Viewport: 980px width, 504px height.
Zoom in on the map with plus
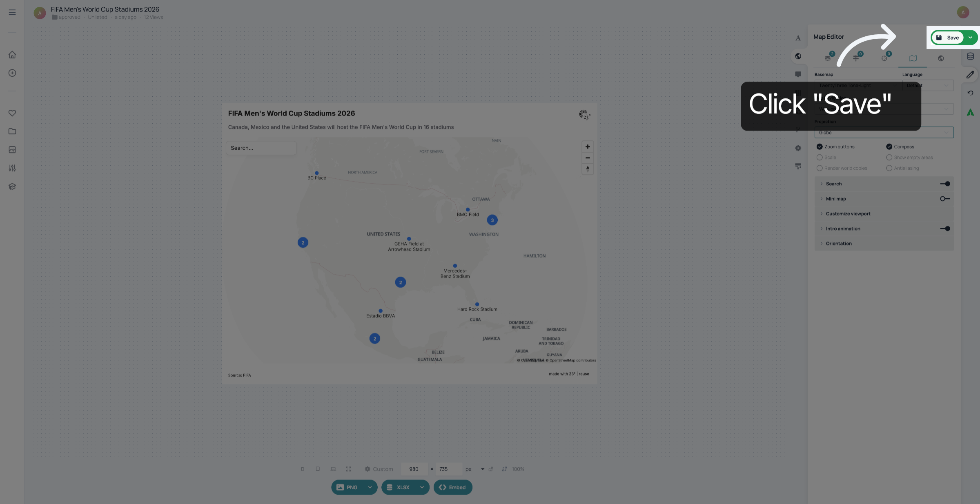588,147
